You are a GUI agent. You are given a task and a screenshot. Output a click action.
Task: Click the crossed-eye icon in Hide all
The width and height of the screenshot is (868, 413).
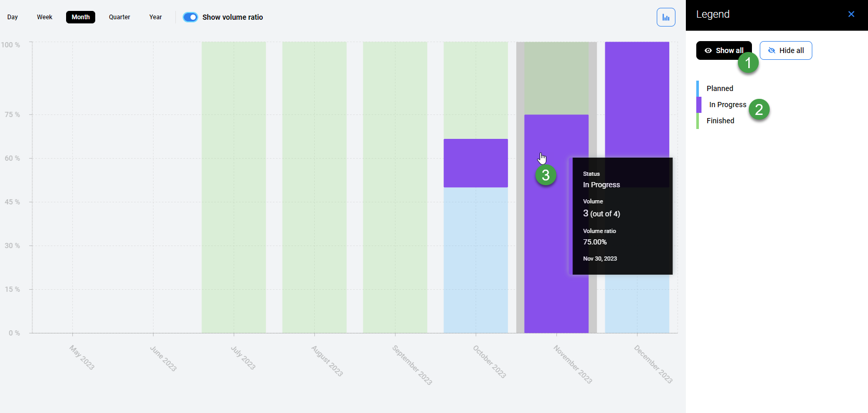click(771, 50)
